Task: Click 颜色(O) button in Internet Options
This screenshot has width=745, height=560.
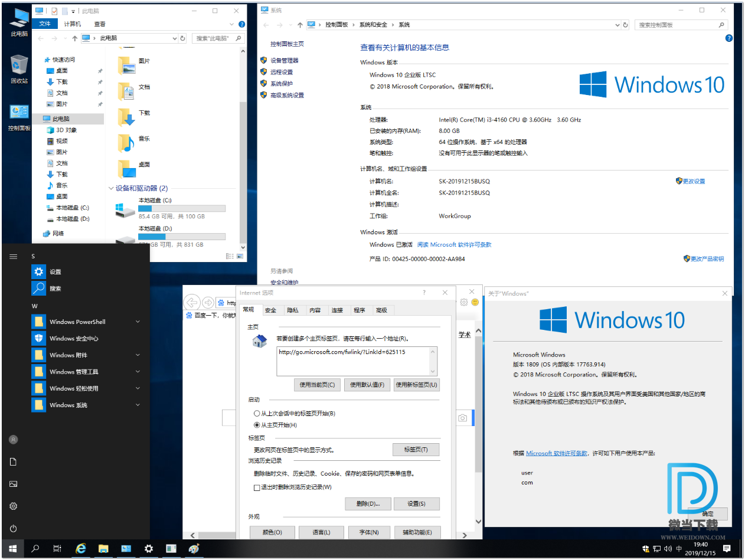Action: tap(272, 532)
